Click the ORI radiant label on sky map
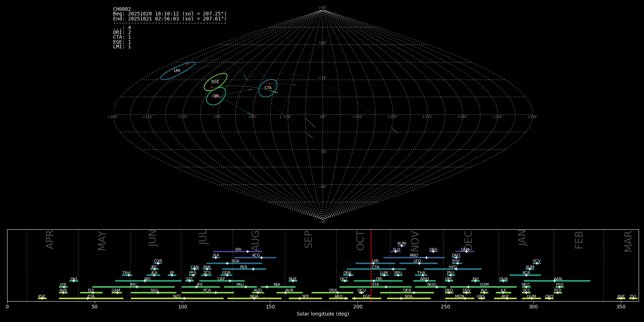Viewport: 644px width, 322px height. click(216, 96)
